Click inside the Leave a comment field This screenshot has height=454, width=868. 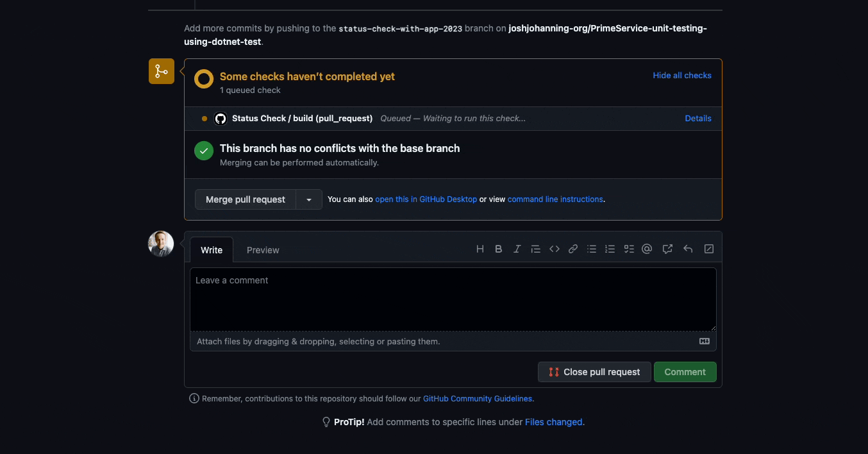[x=453, y=298]
